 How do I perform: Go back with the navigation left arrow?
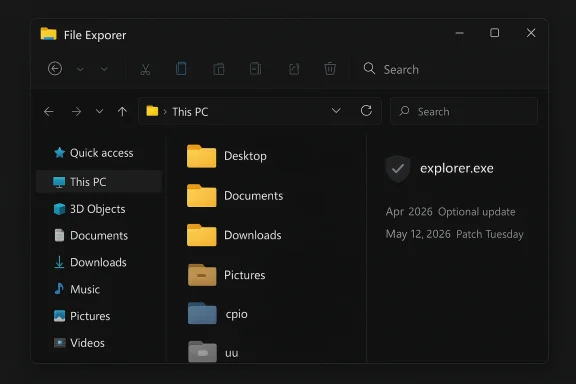click(x=48, y=111)
